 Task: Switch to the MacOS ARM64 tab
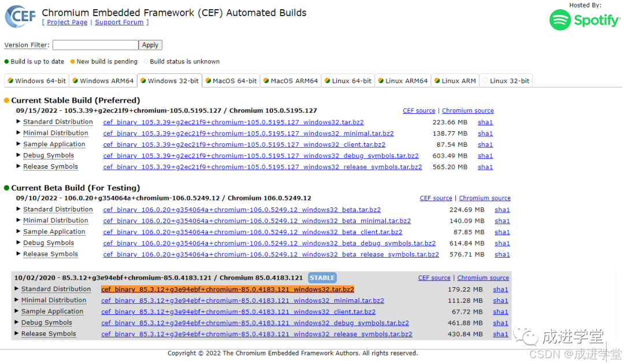(290, 80)
